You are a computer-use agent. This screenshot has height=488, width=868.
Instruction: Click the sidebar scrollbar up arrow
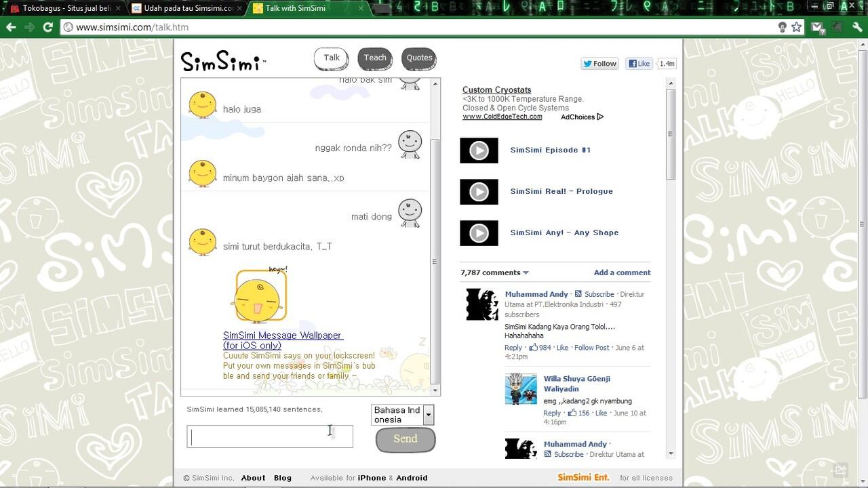[671, 83]
